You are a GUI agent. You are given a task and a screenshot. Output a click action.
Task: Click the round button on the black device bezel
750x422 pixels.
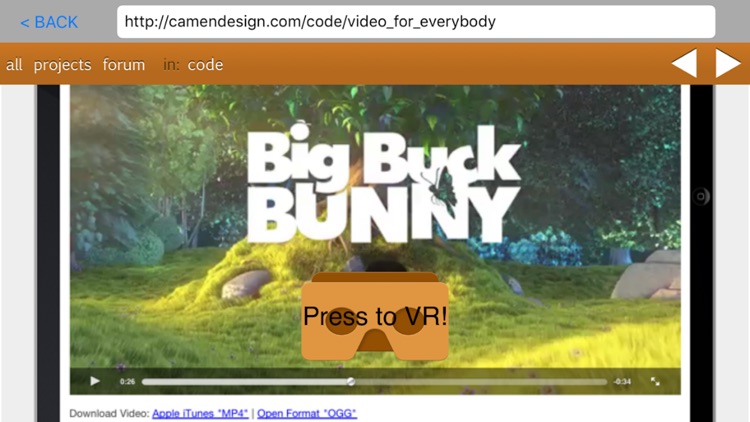coord(701,196)
